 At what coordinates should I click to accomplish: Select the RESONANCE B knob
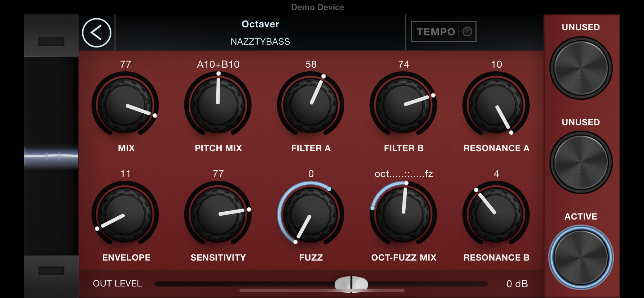click(496, 215)
